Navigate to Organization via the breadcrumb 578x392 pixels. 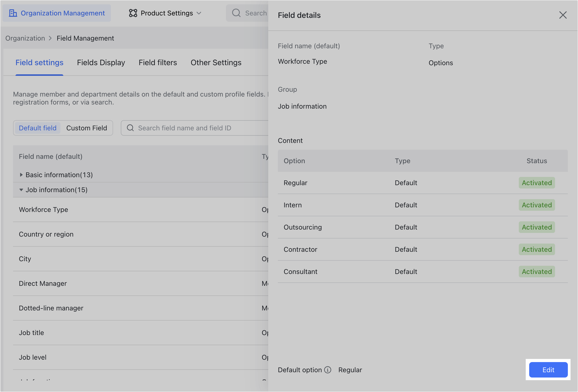[25, 38]
